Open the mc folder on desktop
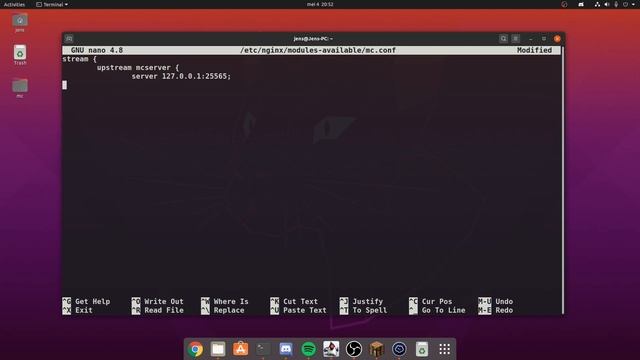 pyautogui.click(x=20, y=88)
